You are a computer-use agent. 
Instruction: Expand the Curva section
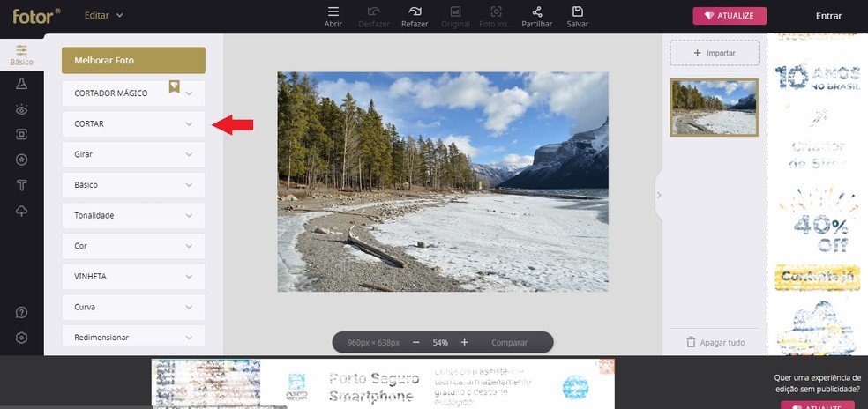click(x=133, y=307)
